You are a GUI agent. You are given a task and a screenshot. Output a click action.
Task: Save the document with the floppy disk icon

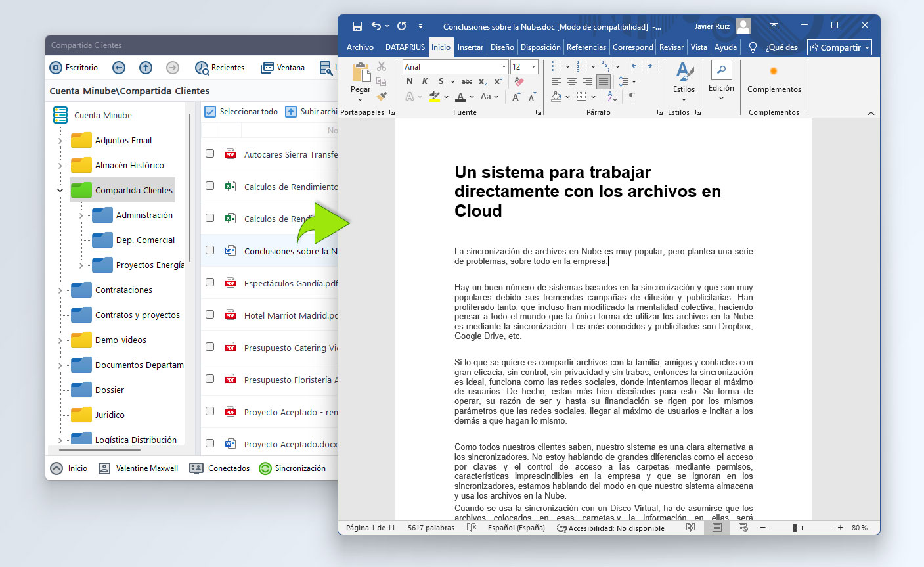pyautogui.click(x=357, y=26)
